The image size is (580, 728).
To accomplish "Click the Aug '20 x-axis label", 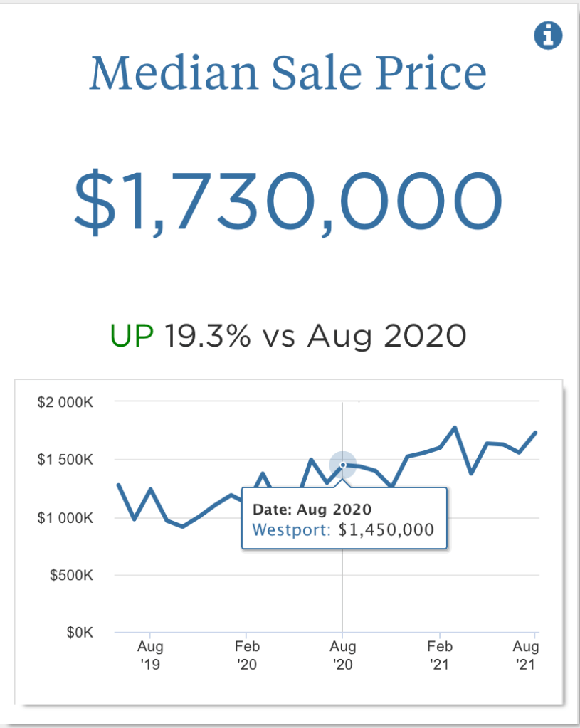I will point(343,655).
